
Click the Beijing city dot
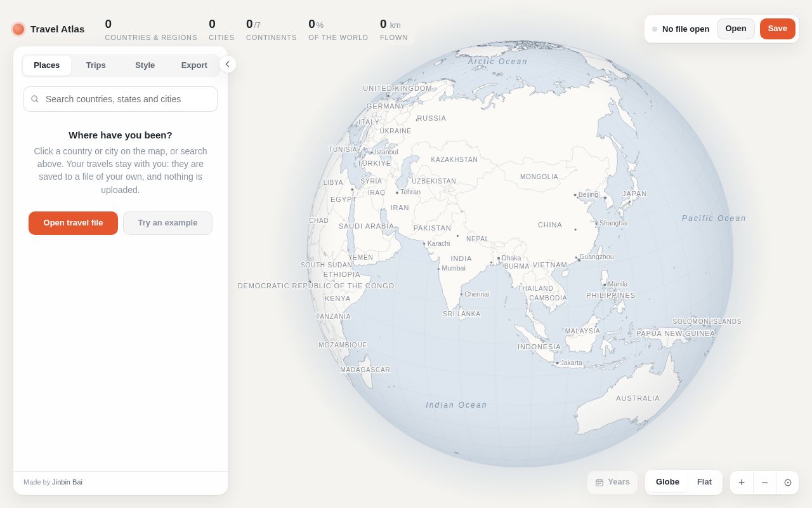575,195
